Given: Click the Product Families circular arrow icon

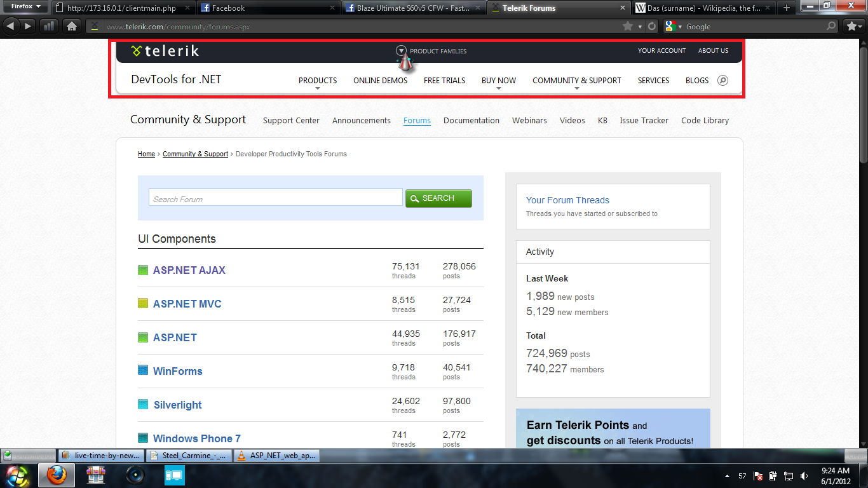Looking at the screenshot, I should (401, 51).
